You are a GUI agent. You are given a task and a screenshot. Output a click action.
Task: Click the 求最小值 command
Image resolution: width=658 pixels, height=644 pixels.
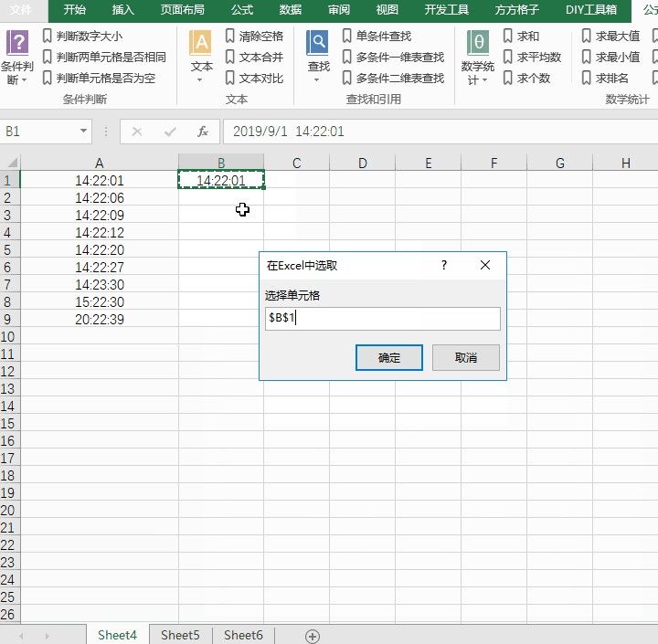(x=610, y=57)
